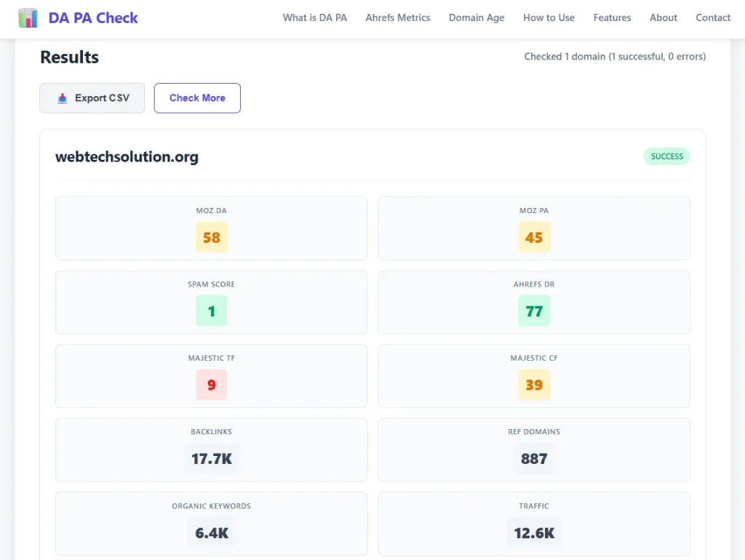Screen dimensions: 745x560
Task: Click the Majestic CF value 39
Action: (x=534, y=384)
